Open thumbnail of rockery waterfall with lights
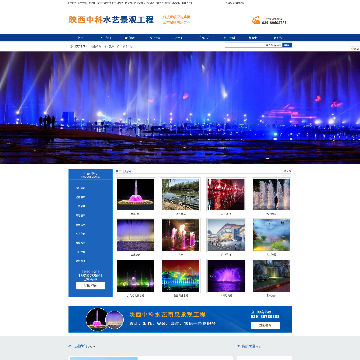 (271, 276)
